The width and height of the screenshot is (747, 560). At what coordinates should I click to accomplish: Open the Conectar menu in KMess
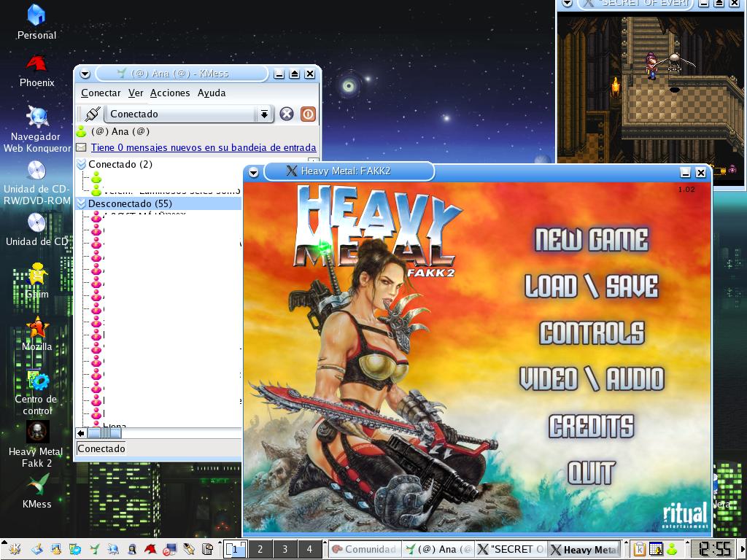(x=101, y=93)
